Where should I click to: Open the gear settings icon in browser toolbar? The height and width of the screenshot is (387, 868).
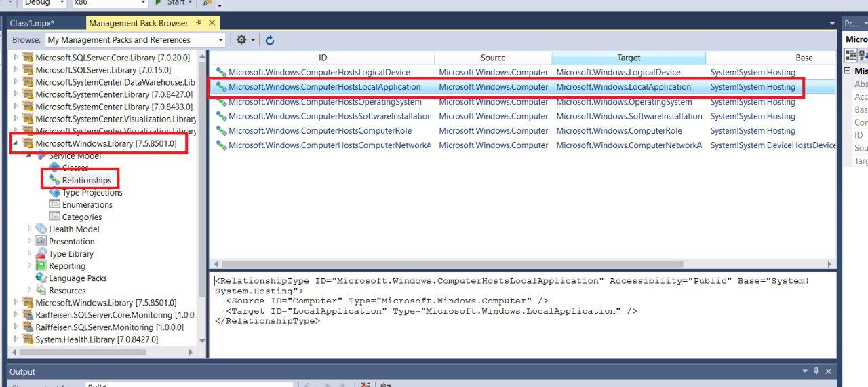coord(241,40)
